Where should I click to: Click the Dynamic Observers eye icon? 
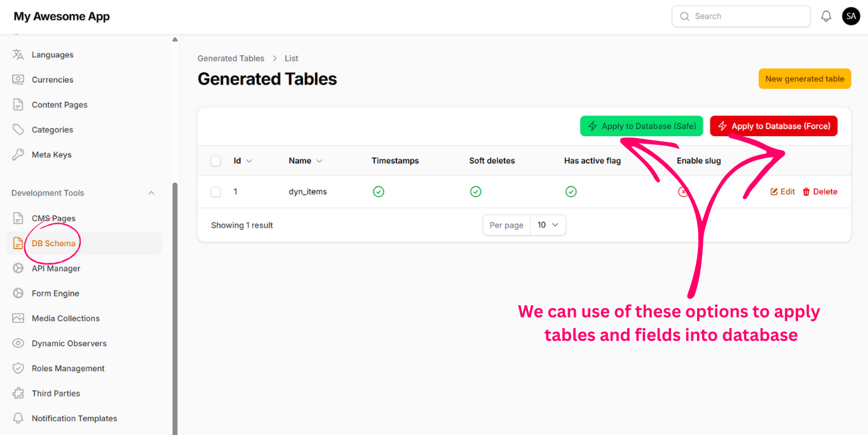point(18,343)
